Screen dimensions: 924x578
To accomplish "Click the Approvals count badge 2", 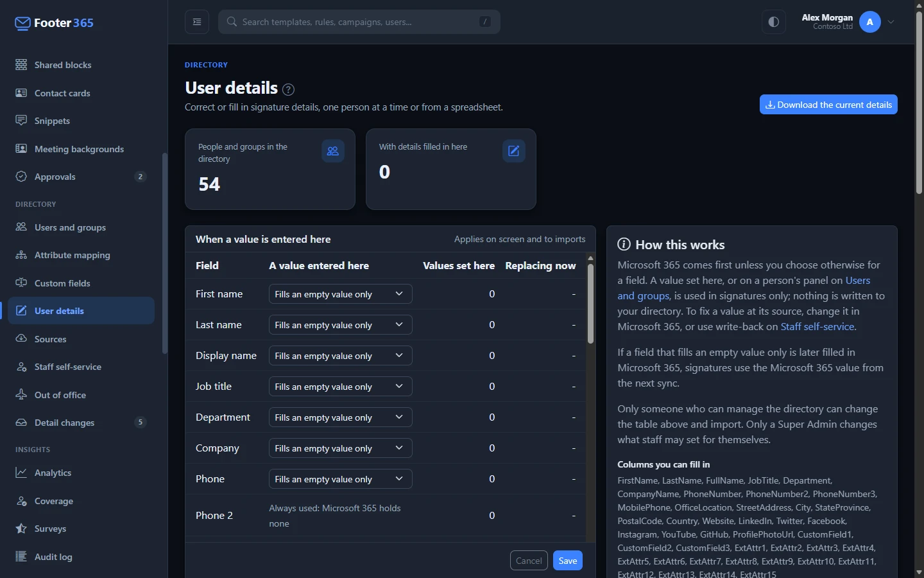I will (140, 177).
